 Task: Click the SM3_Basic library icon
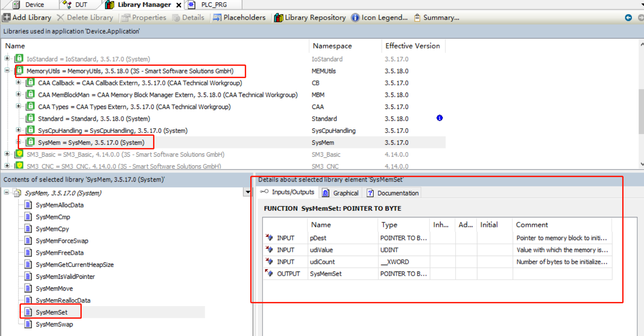19,154
